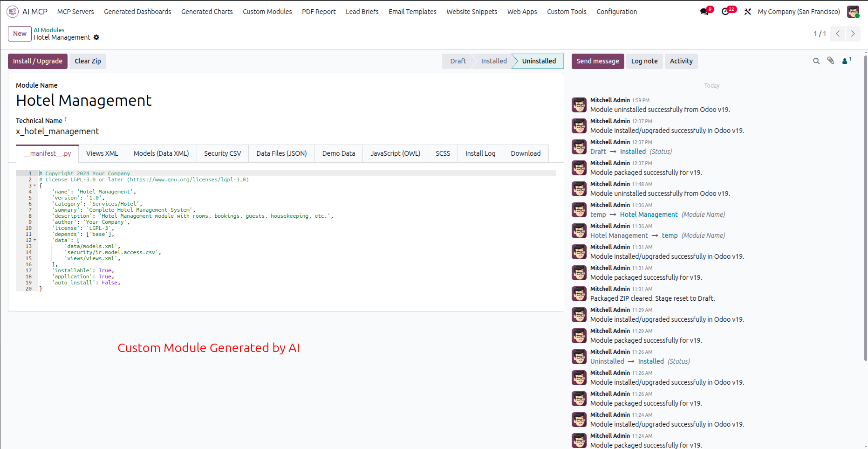Click 'Packaged ZIP cleared. Stage reset to Draft.' message
The height and width of the screenshot is (449, 868).
tap(652, 298)
